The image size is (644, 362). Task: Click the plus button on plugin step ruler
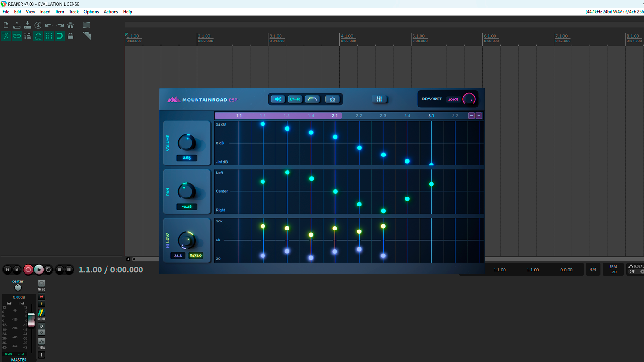coord(479,115)
